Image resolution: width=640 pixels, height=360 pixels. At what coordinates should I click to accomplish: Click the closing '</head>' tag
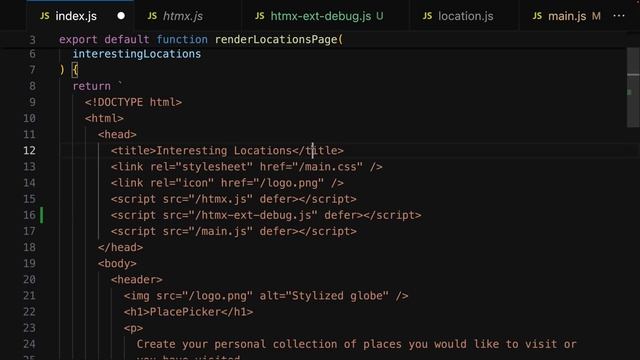click(x=120, y=247)
